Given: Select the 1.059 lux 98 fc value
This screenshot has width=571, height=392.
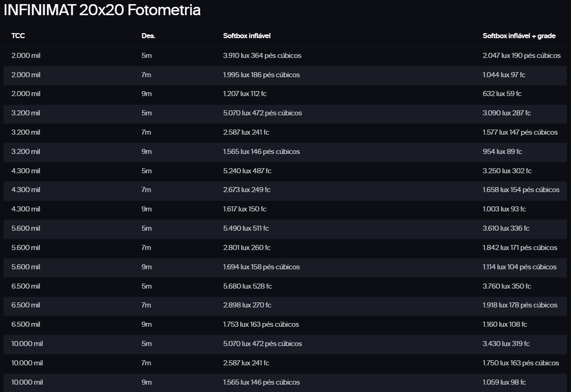Looking at the screenshot, I should click(504, 382).
